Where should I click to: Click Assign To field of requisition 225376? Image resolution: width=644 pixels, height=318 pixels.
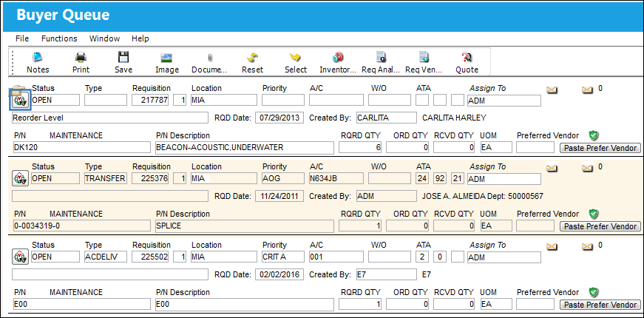504,179
